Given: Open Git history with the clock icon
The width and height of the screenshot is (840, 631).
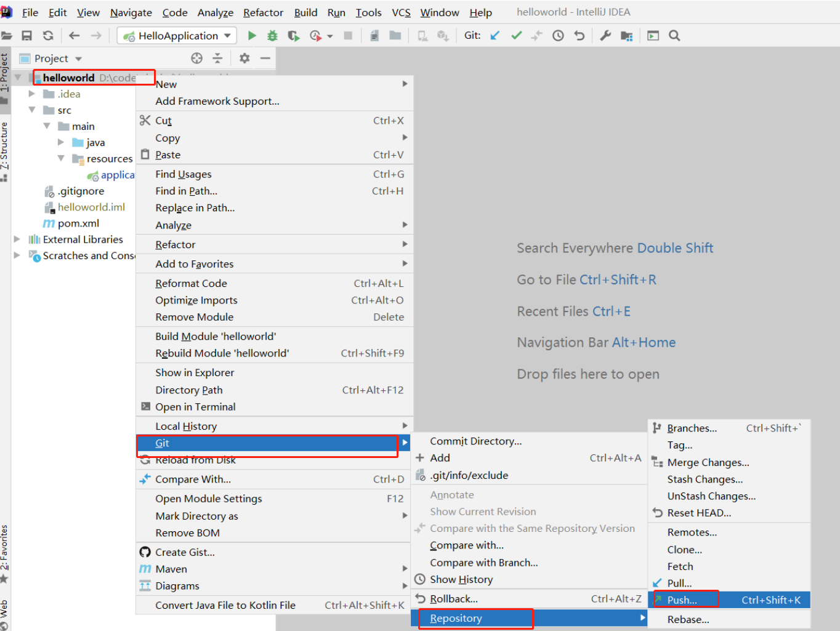Looking at the screenshot, I should (558, 36).
